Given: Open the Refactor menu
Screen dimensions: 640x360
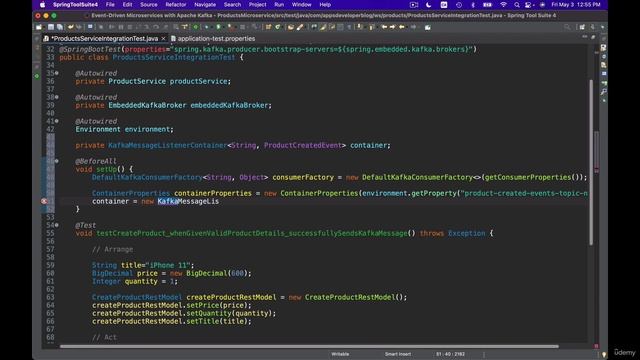Looking at the screenshot, I should click(x=176, y=5).
